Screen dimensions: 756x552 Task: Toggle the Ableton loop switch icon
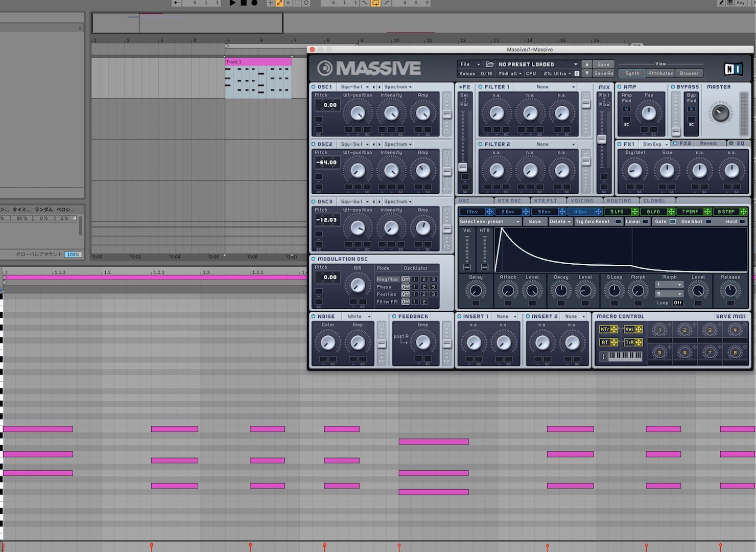tap(375, 3)
